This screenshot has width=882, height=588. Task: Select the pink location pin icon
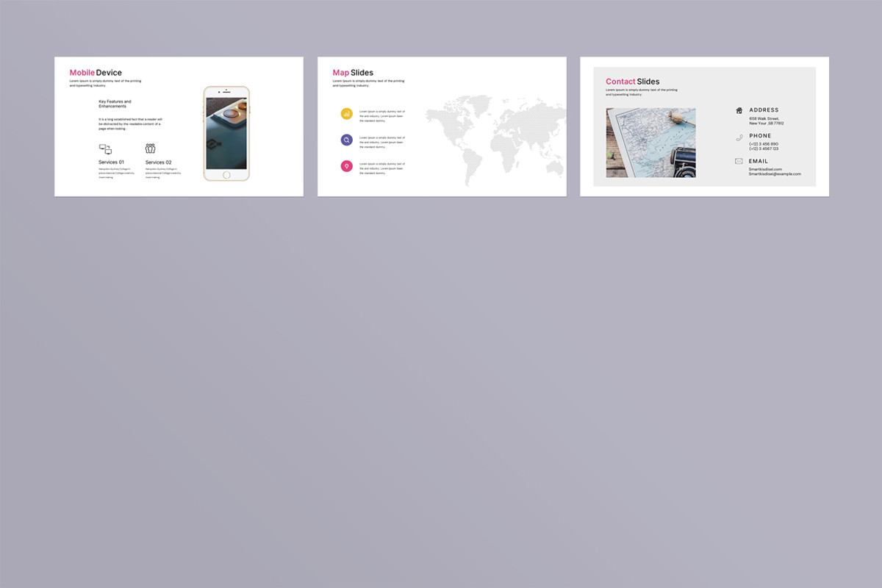(346, 165)
